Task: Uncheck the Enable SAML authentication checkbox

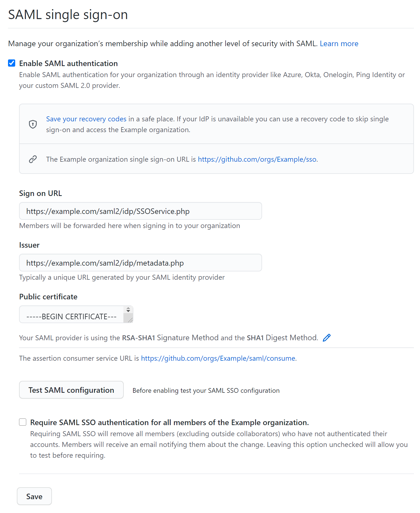Action: (12, 63)
